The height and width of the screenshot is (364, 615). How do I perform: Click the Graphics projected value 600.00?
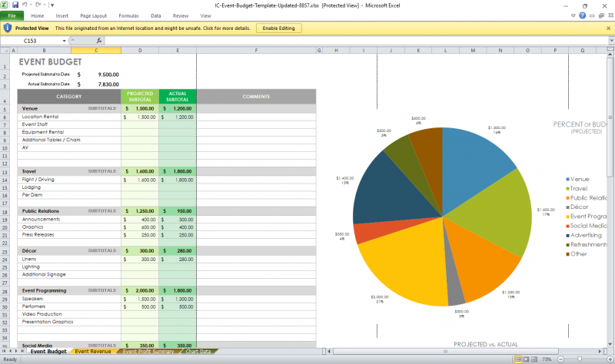(x=148, y=227)
